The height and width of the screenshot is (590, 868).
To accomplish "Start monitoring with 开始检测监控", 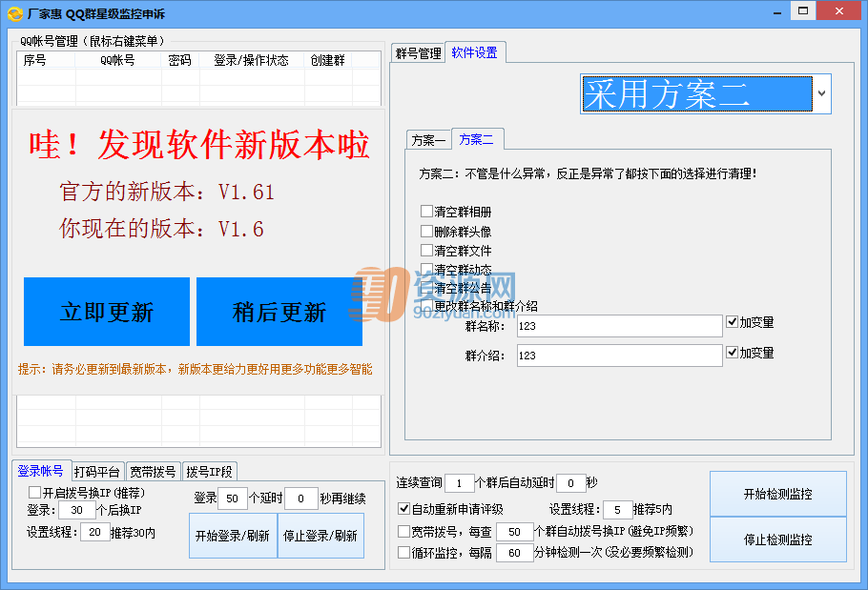I will point(777,494).
